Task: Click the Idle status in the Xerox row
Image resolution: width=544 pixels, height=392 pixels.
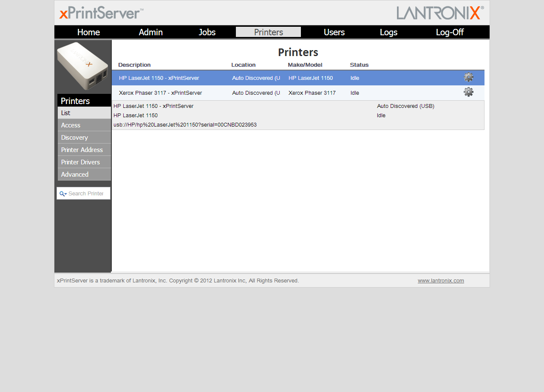Action: tap(355, 93)
